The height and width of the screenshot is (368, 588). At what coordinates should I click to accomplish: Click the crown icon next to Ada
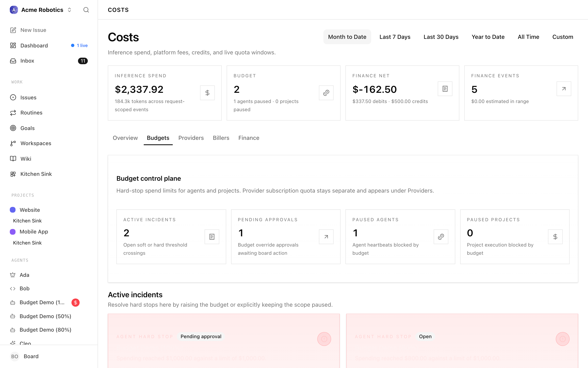[x=13, y=275]
